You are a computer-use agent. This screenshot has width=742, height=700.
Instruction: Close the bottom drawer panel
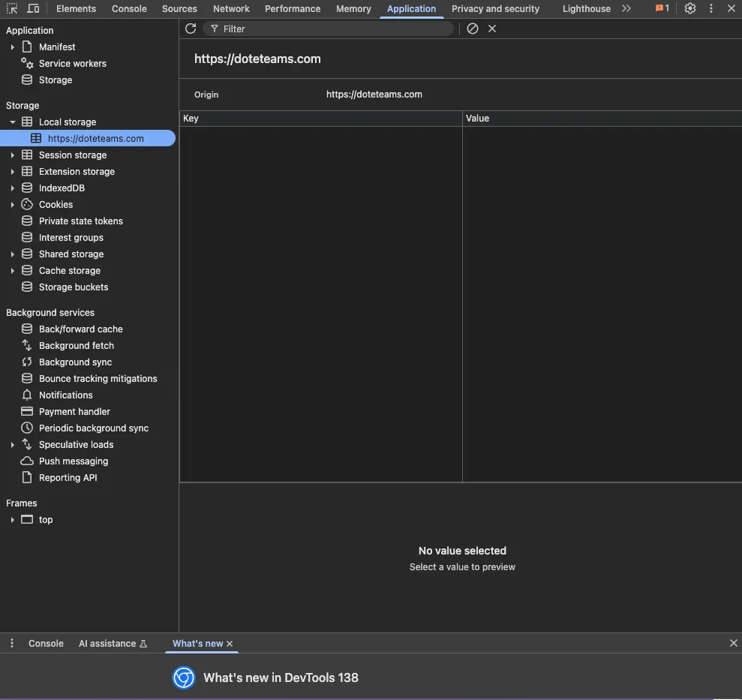coord(734,643)
